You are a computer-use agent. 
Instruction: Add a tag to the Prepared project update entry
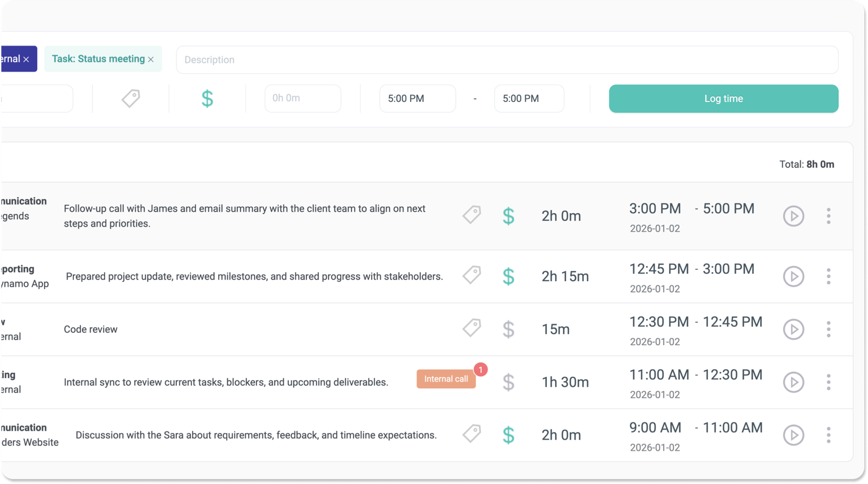tap(471, 275)
